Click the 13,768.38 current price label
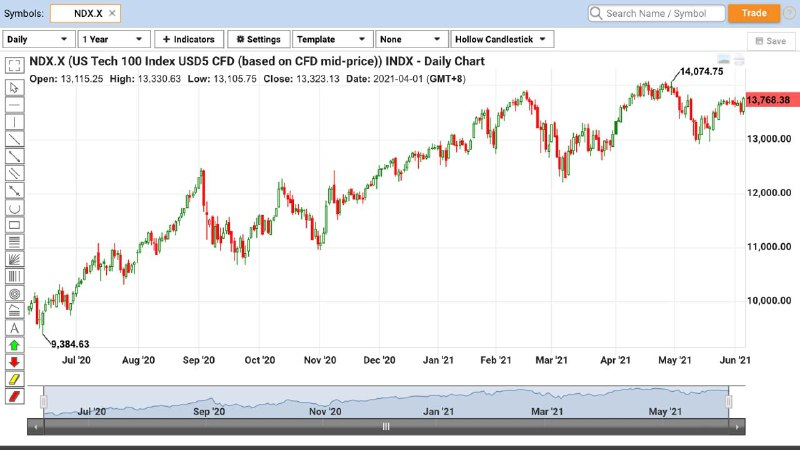Image resolution: width=800 pixels, height=450 pixels. coord(772,100)
